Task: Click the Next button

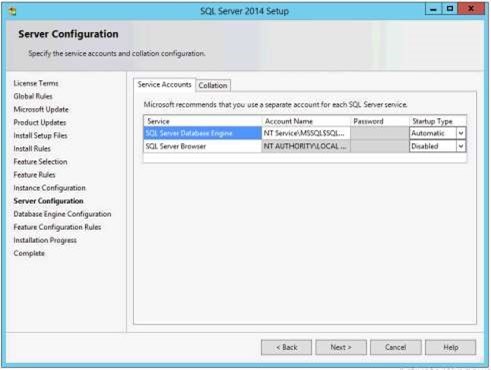Action: 341,347
